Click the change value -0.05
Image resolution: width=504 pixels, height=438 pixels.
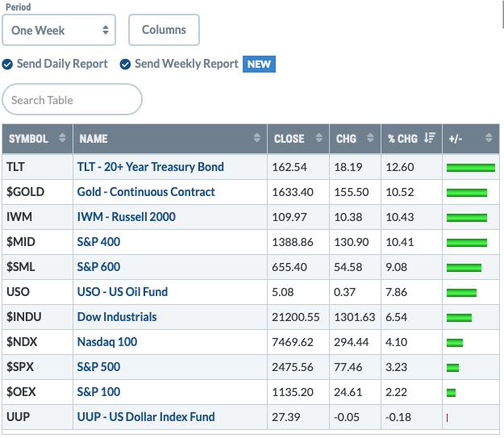[347, 417]
